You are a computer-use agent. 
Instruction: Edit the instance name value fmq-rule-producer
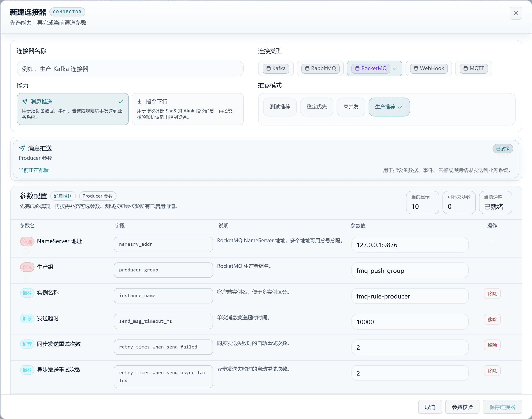point(410,296)
